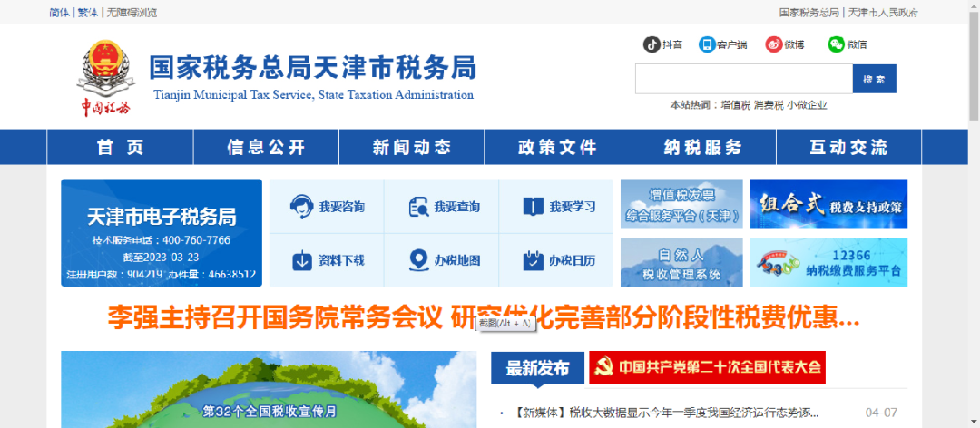Open 自然人税收管理系统 banner
Image resolution: width=980 pixels, height=428 pixels.
681,262
